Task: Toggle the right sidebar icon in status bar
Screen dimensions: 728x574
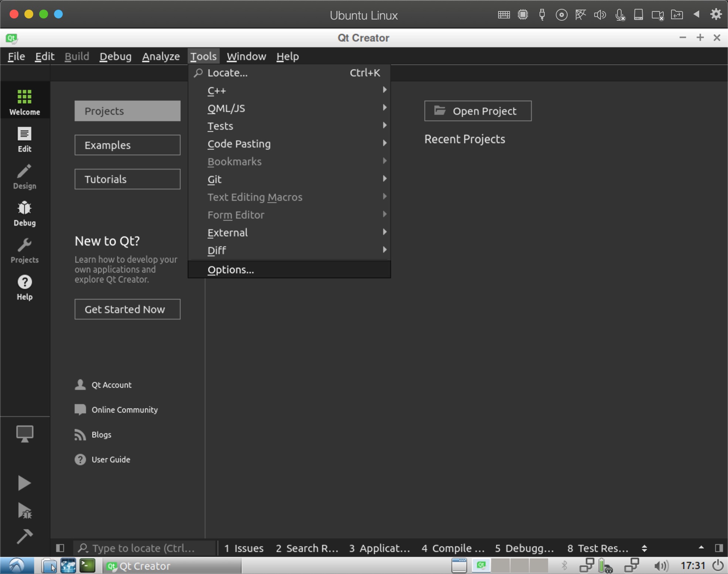Action: (719, 548)
